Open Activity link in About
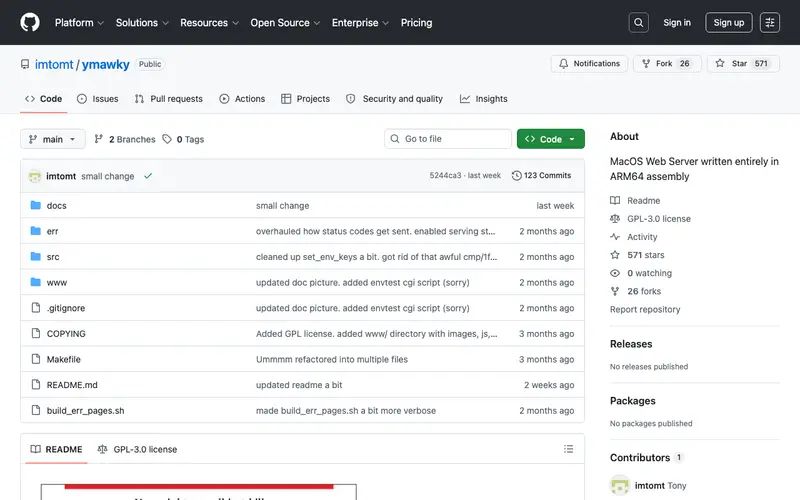The height and width of the screenshot is (500, 800). pyautogui.click(x=634, y=237)
